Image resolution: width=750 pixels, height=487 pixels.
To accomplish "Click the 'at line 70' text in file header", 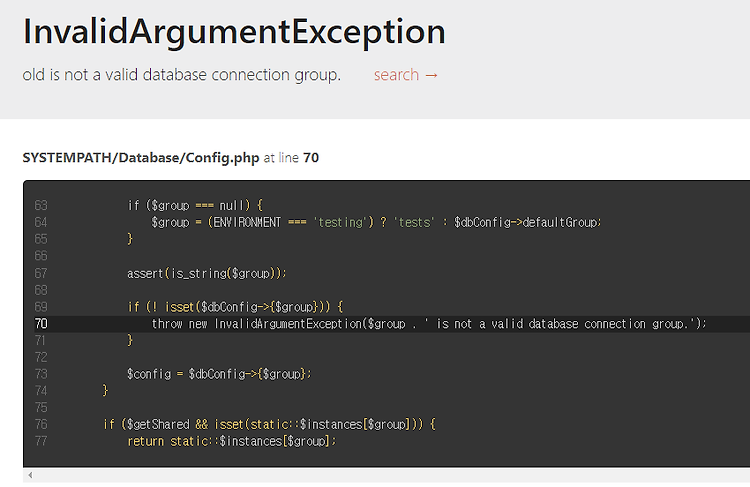I will (x=291, y=158).
